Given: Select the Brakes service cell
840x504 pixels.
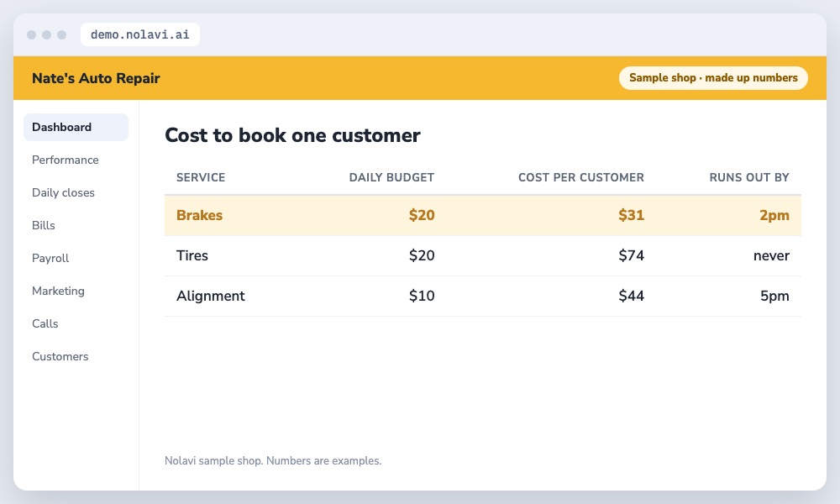Looking at the screenshot, I should point(199,215).
